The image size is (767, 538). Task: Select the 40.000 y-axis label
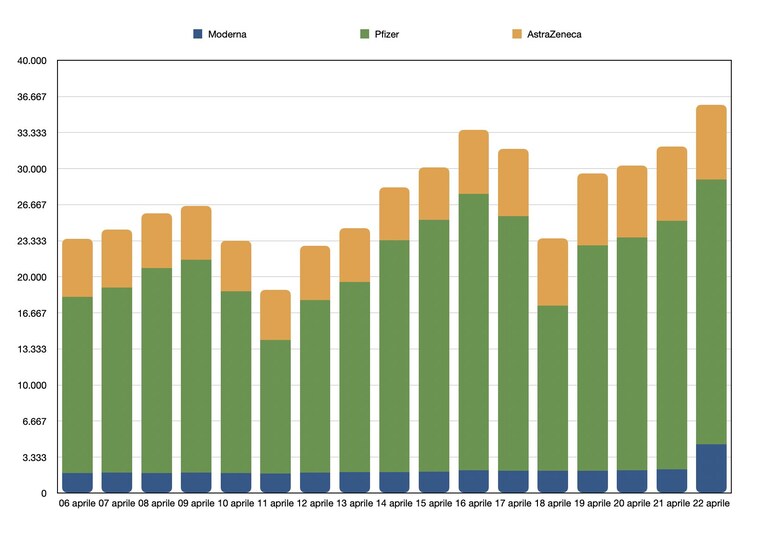(32, 61)
